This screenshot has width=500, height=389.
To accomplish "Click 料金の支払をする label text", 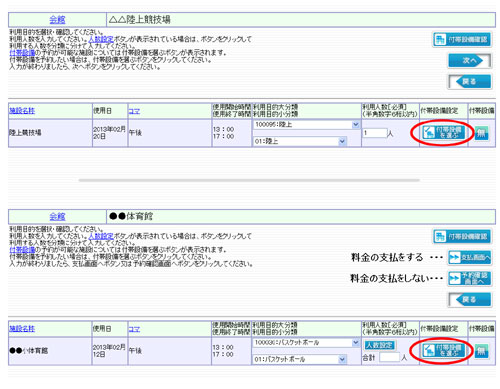I will click(x=387, y=257).
